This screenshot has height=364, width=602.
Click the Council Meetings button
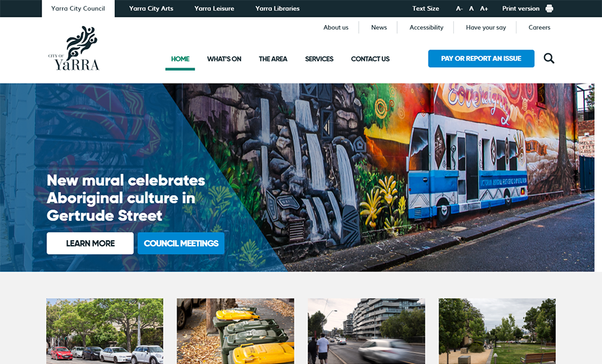click(181, 243)
